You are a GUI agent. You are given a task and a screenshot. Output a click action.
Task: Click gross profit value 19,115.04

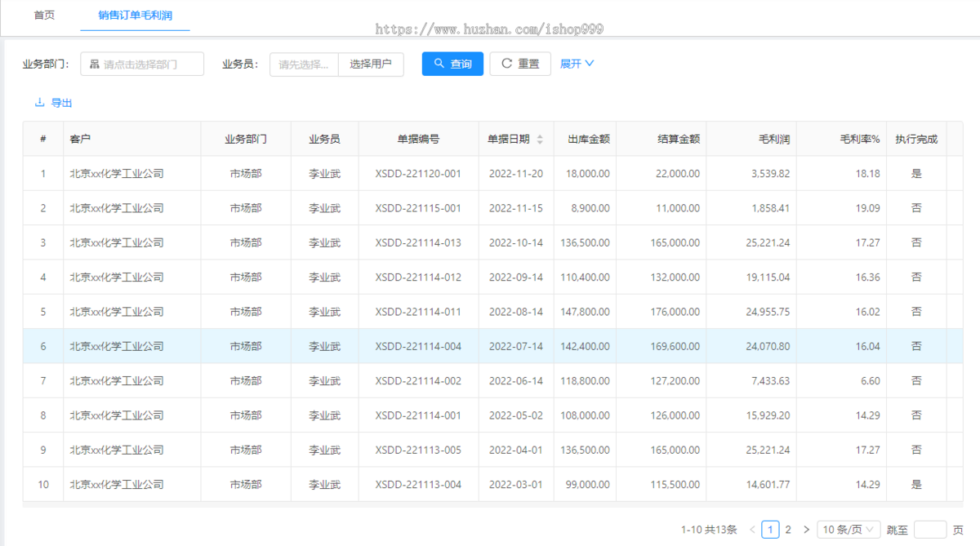pyautogui.click(x=768, y=277)
